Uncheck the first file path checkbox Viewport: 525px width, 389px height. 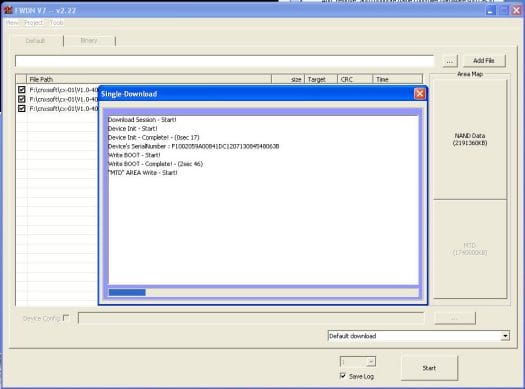tap(22, 90)
